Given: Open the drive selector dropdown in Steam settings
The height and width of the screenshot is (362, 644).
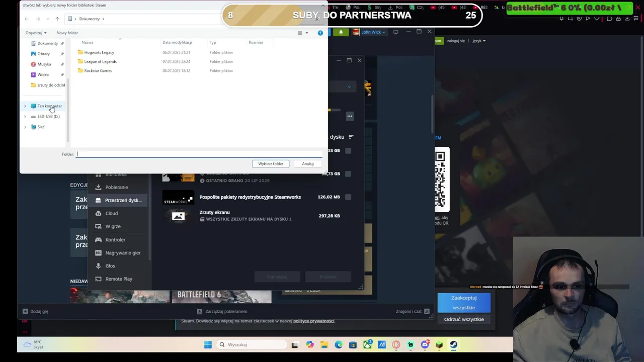Looking at the screenshot, I should (349, 86).
